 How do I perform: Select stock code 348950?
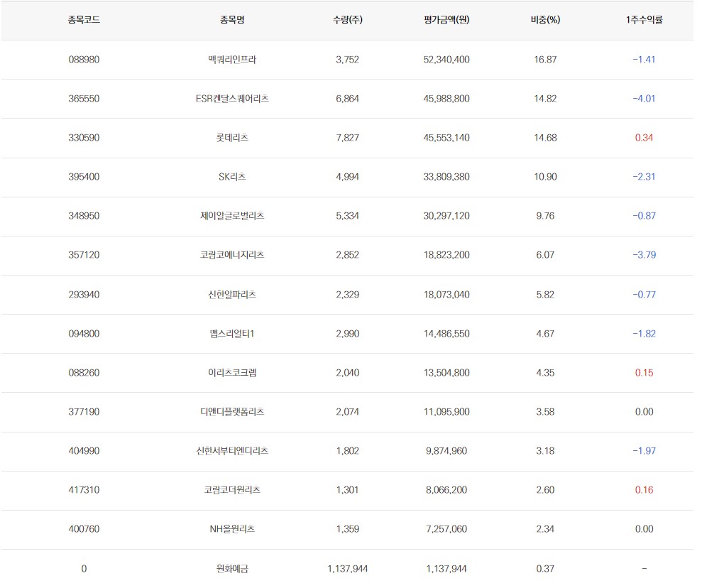pos(84,216)
